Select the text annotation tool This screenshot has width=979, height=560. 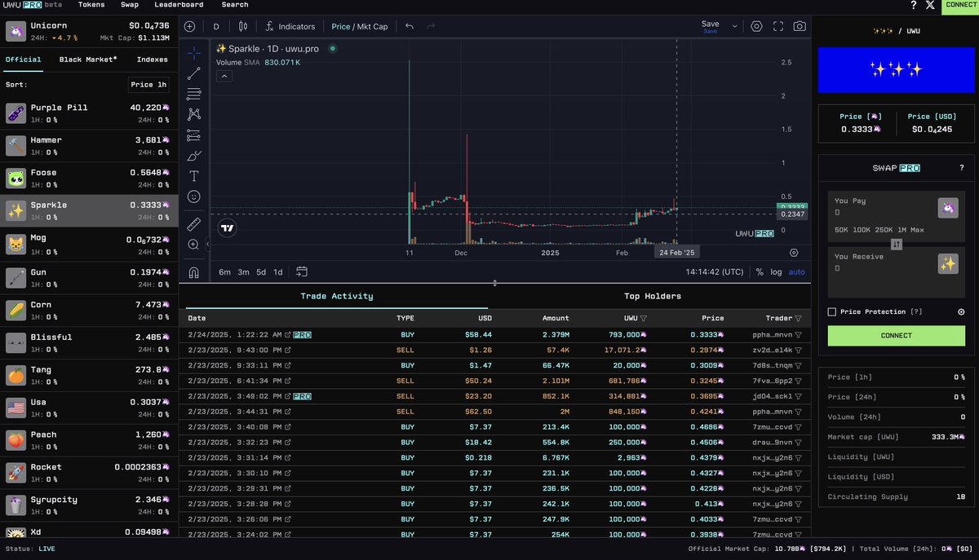193,176
